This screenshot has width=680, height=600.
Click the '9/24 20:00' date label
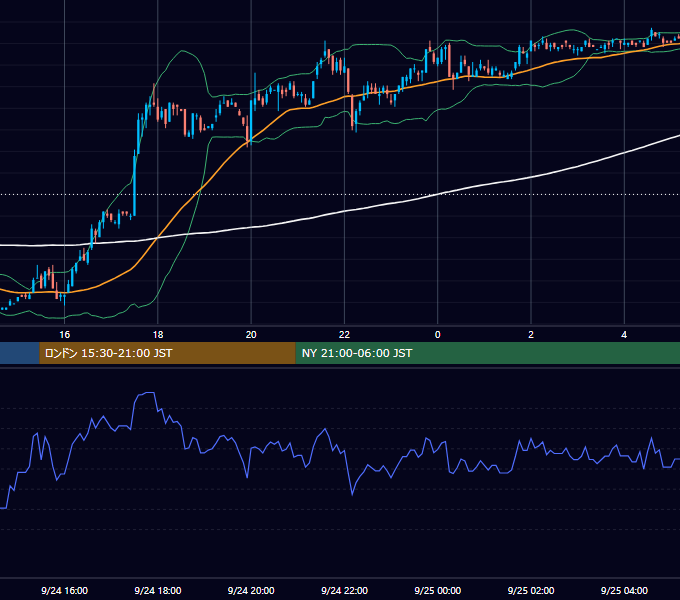[251, 590]
